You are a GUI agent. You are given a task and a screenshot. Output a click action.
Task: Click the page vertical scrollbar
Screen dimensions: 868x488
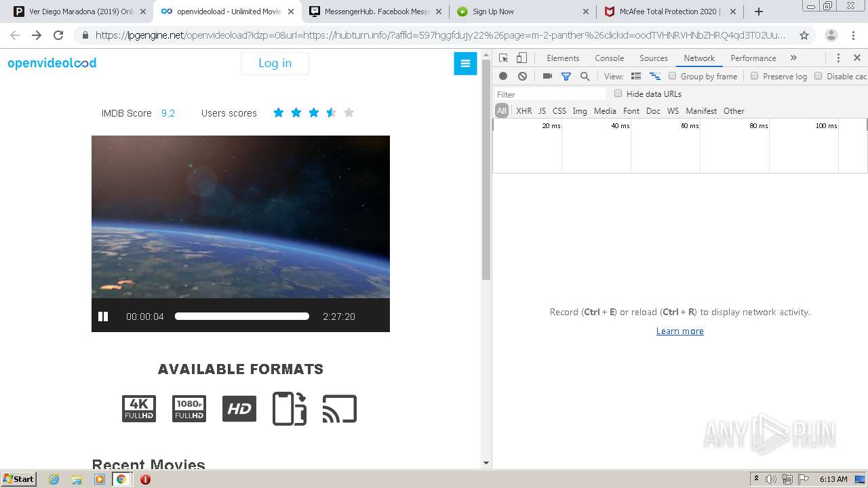(x=486, y=170)
